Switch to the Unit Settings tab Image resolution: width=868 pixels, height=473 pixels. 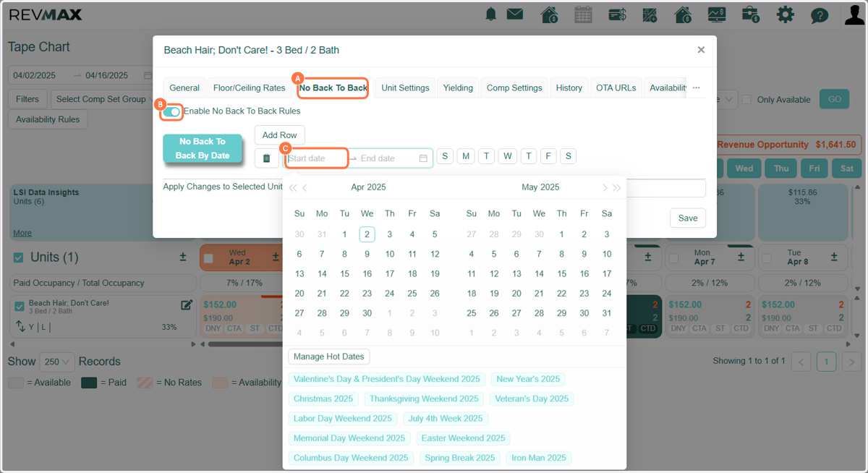coord(405,88)
